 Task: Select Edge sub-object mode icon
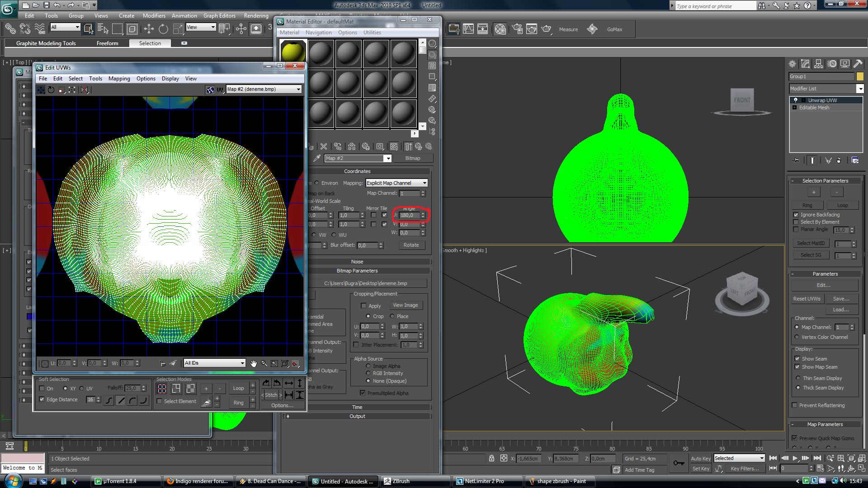(x=176, y=389)
